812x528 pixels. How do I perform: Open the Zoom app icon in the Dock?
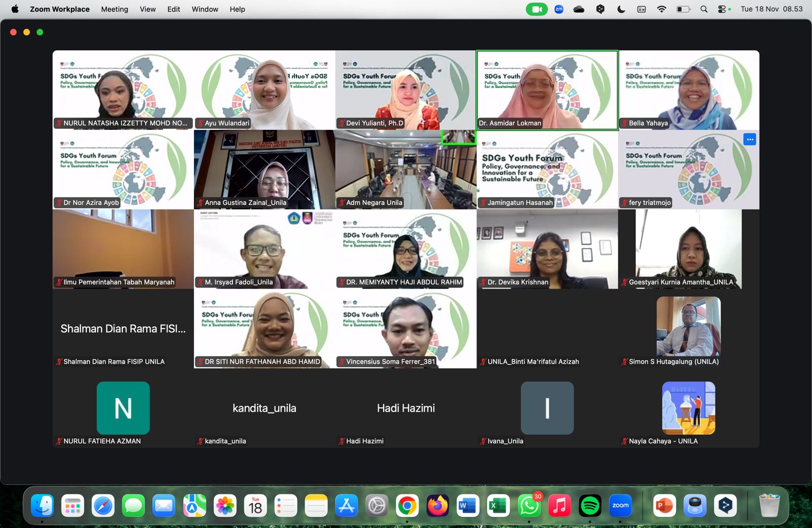coord(620,505)
